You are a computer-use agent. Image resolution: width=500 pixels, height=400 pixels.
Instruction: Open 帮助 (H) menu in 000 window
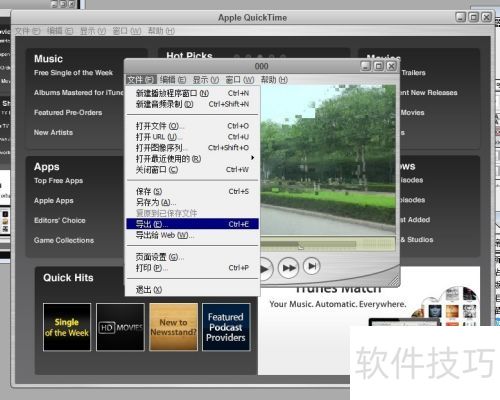(x=274, y=80)
